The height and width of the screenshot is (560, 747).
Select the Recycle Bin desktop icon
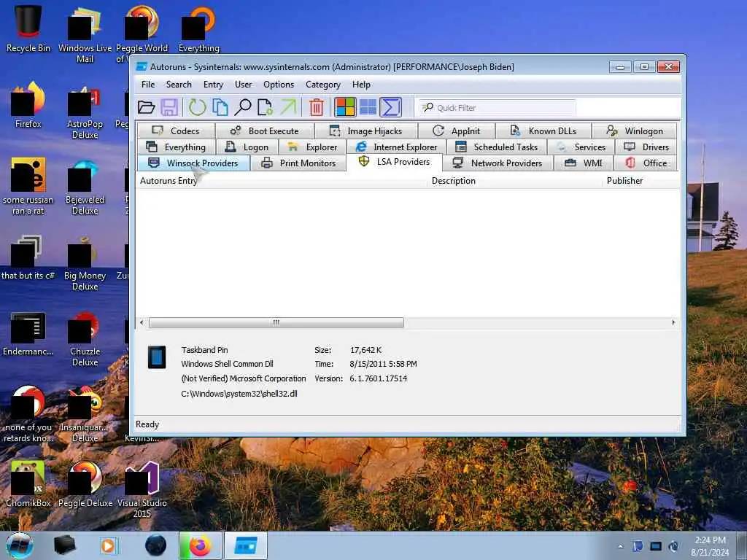28,28
